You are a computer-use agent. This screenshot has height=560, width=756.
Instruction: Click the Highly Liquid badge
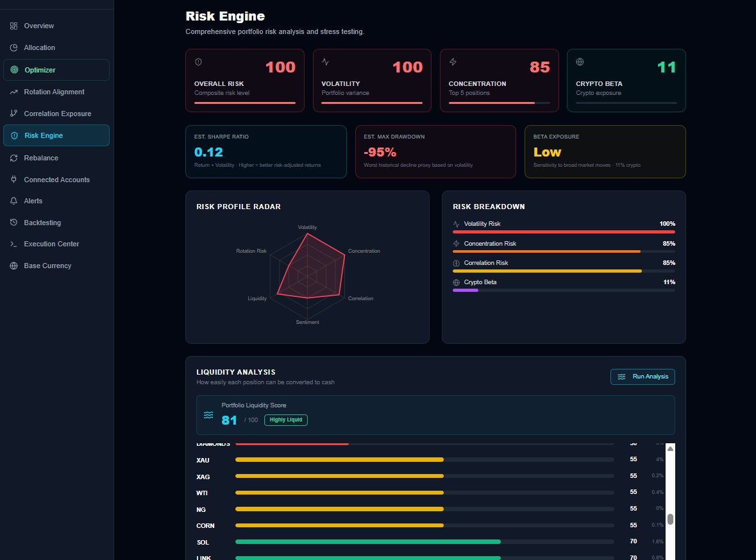click(x=286, y=420)
